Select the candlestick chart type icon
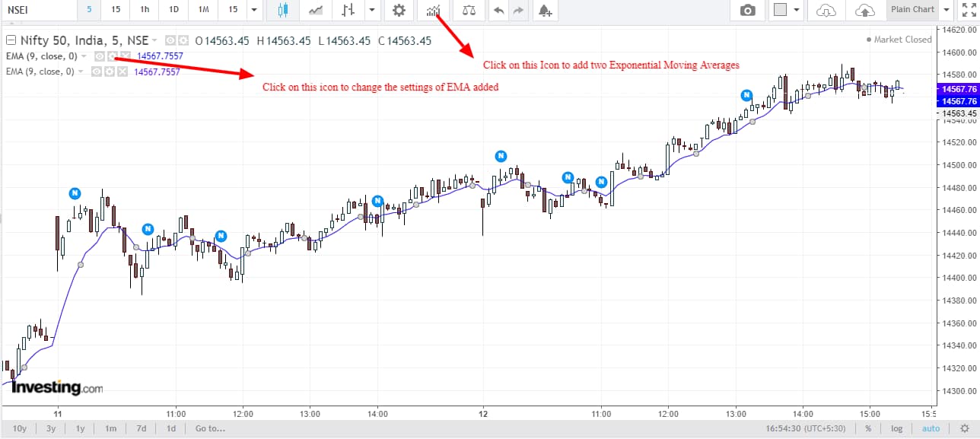Screen dimensions: 980x439 [x=284, y=10]
